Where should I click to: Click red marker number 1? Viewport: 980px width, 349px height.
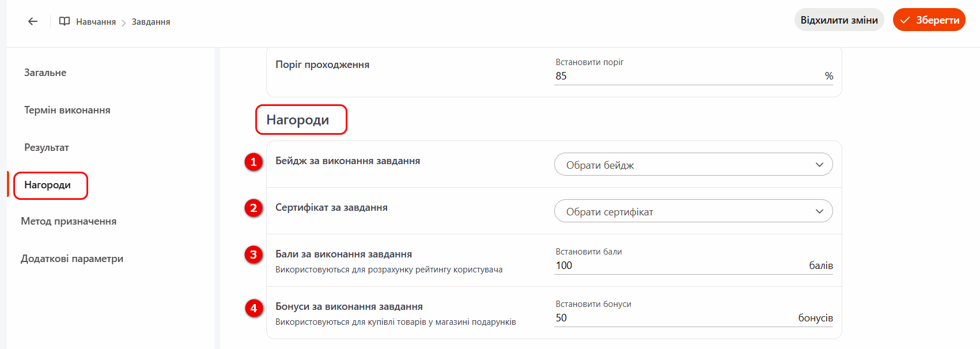253,162
